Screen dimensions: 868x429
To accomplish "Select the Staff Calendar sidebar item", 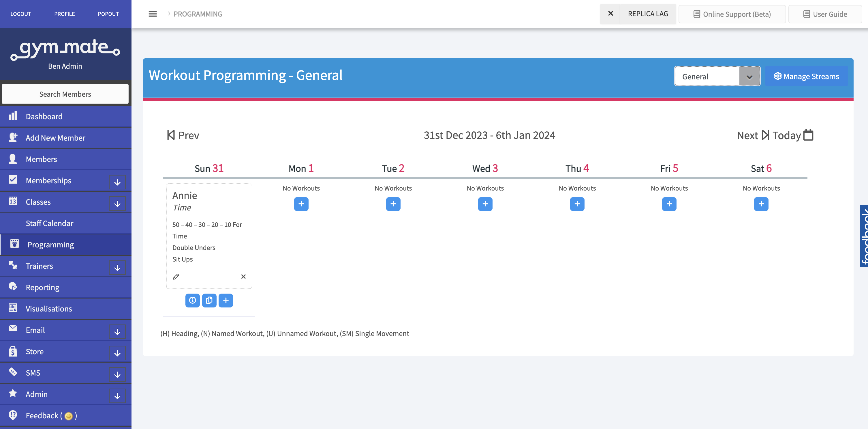I will click(x=50, y=223).
